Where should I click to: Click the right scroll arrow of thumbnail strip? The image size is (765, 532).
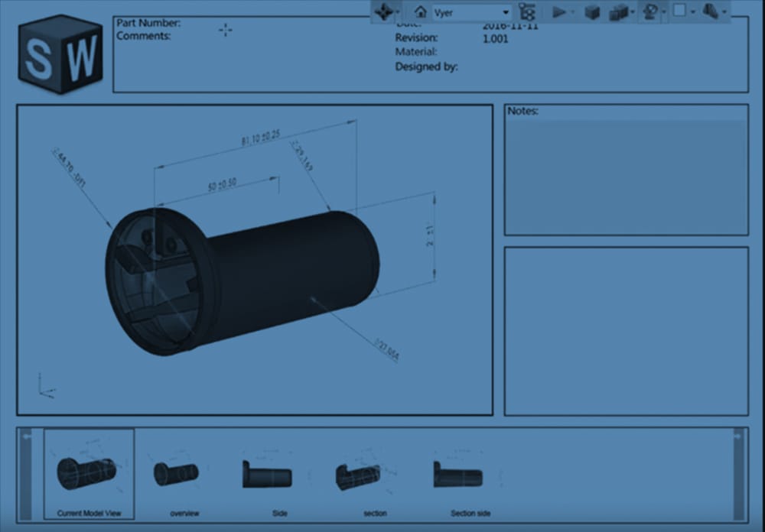pos(738,437)
